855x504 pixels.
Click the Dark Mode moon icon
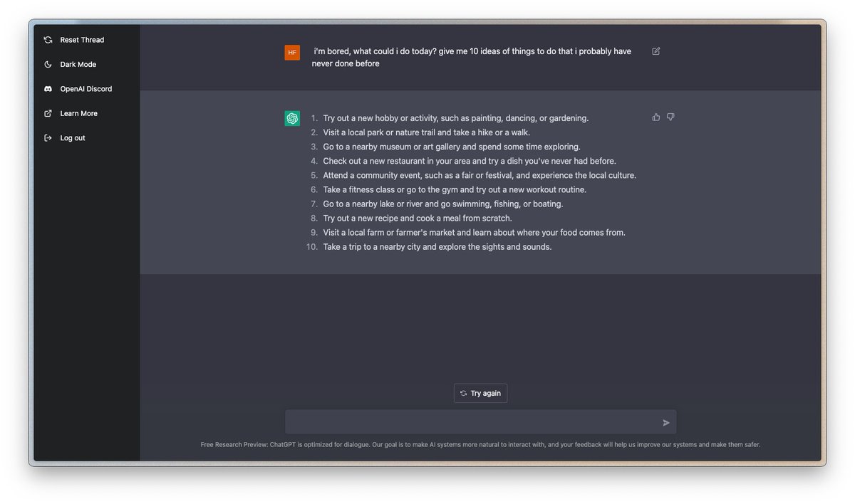click(48, 65)
